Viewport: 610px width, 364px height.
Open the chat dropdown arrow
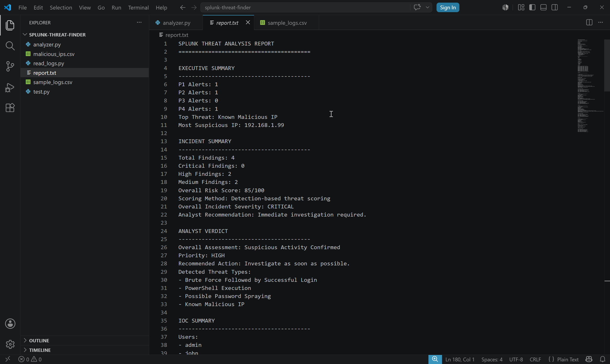(x=427, y=7)
